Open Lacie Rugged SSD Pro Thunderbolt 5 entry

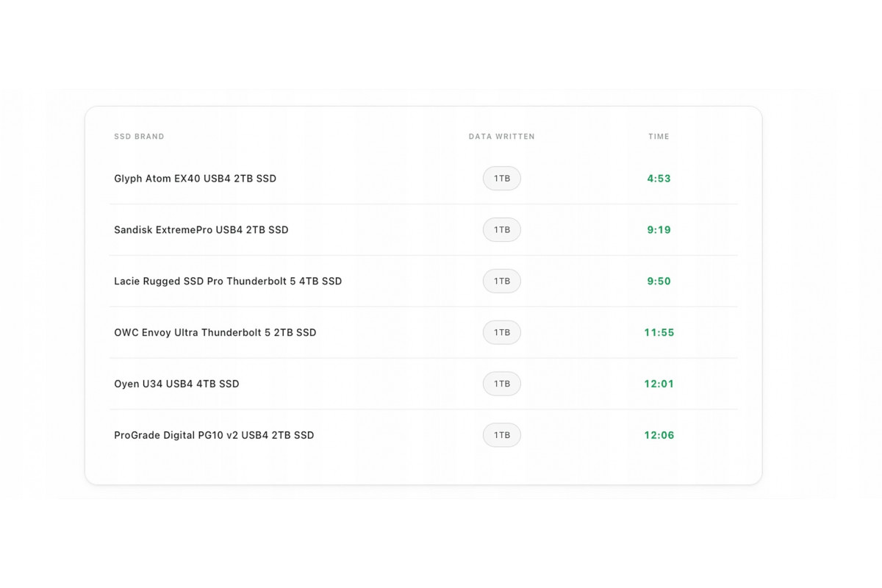pyautogui.click(x=228, y=282)
